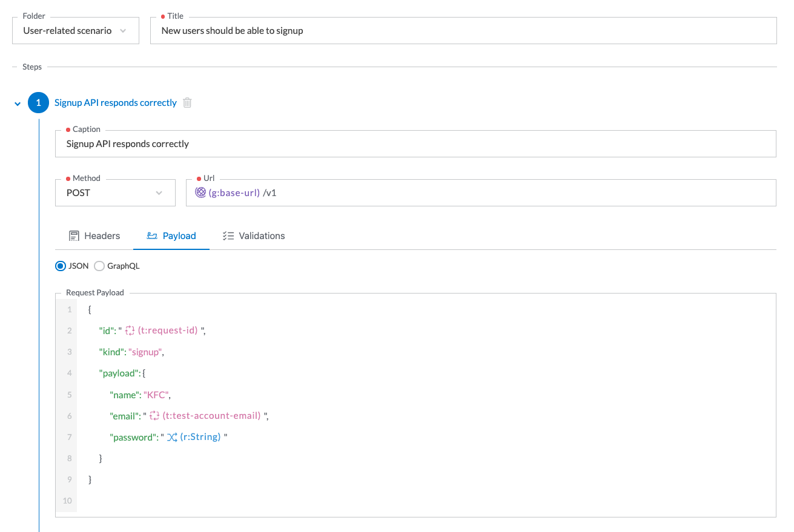This screenshot has height=532, width=794.
Task: Click into the Caption input field
Action: [x=415, y=144]
